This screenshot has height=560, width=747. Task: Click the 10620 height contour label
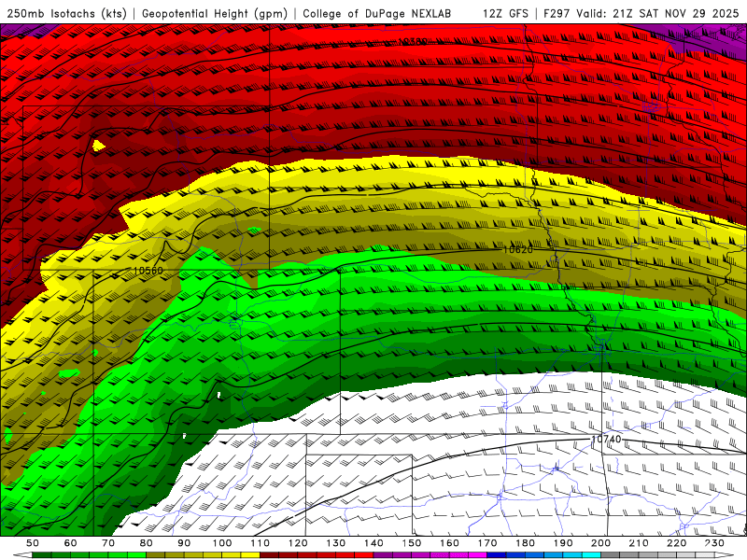[518, 249]
